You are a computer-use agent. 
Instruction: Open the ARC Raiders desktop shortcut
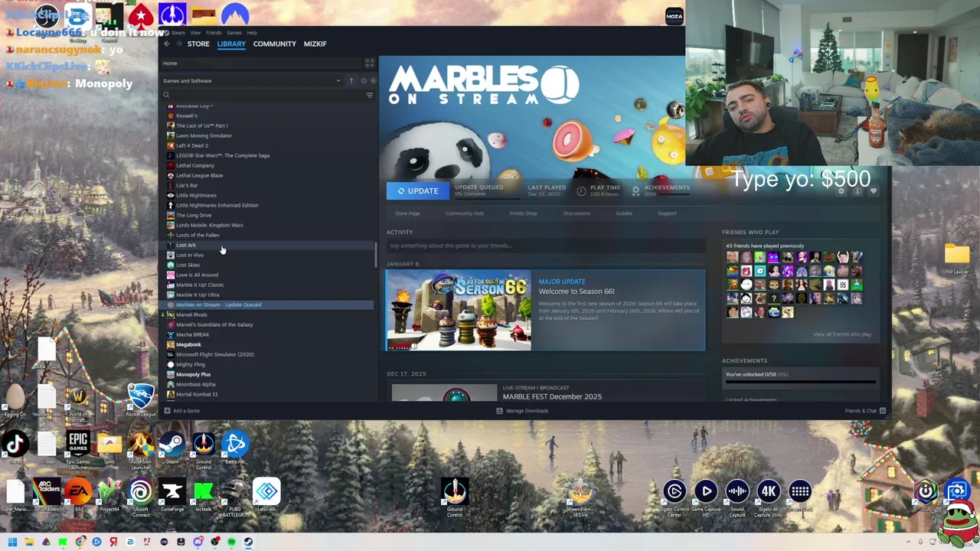tap(46, 496)
